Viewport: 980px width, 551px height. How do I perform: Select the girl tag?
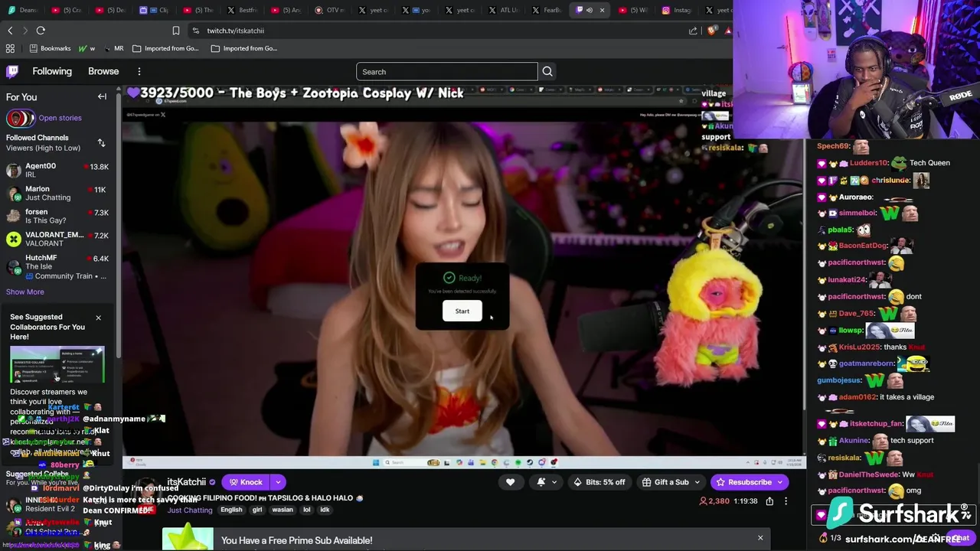(x=257, y=510)
